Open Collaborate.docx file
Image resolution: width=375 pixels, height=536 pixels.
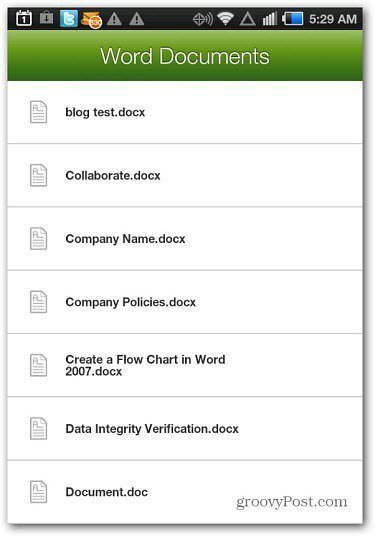click(x=185, y=175)
